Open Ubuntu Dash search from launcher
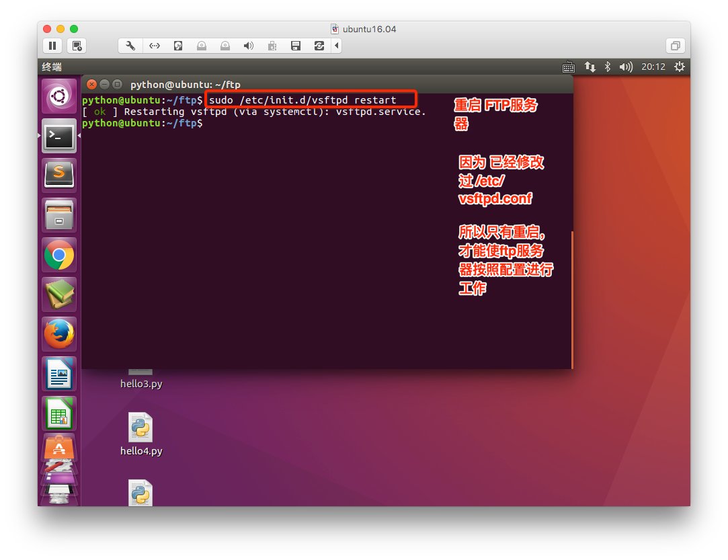The height and width of the screenshot is (560, 728). tap(59, 96)
